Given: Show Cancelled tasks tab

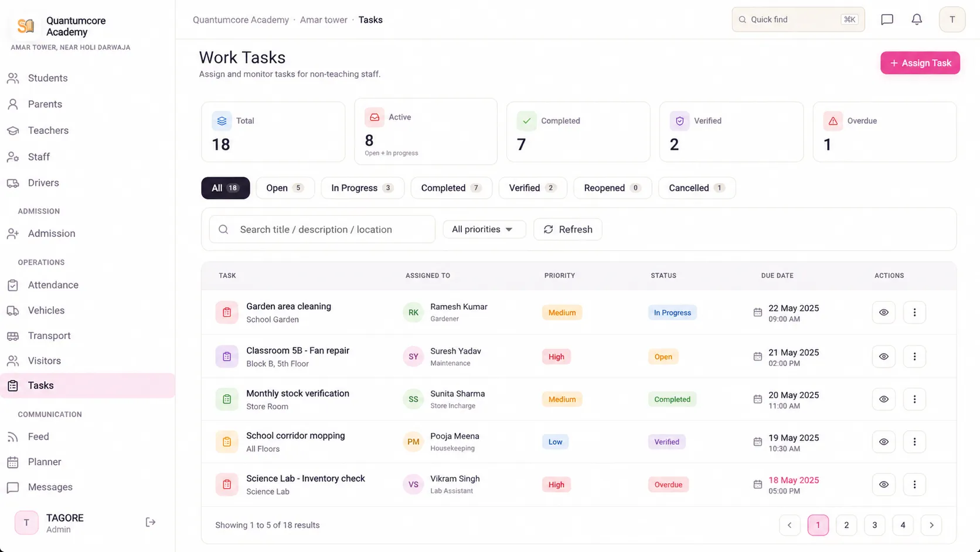Looking at the screenshot, I should [x=697, y=188].
